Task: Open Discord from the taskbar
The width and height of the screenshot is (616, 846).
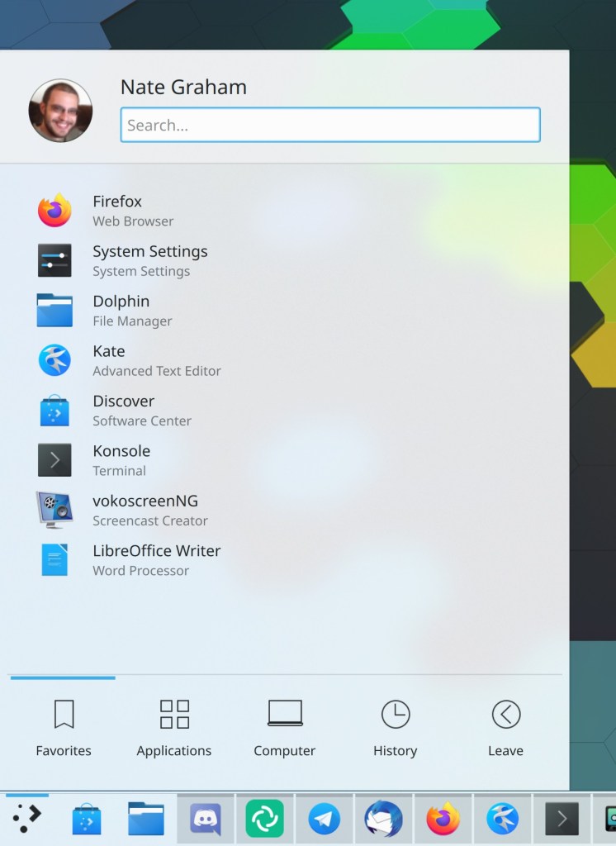Action: (x=206, y=819)
